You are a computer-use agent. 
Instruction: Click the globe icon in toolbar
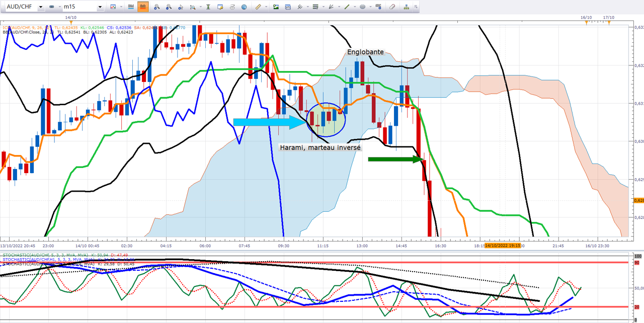point(245,7)
